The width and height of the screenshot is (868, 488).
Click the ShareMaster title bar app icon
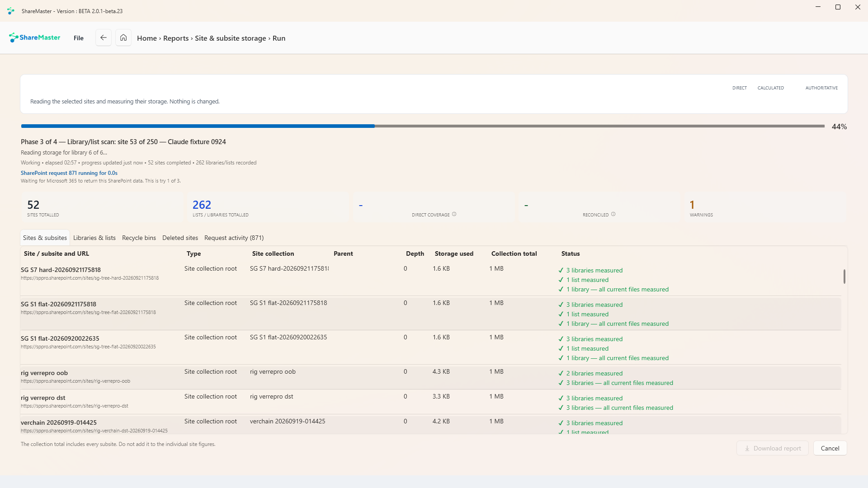click(11, 11)
